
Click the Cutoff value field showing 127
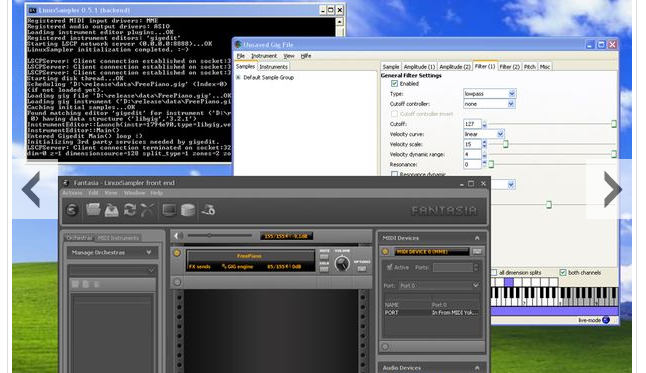[x=472, y=124]
